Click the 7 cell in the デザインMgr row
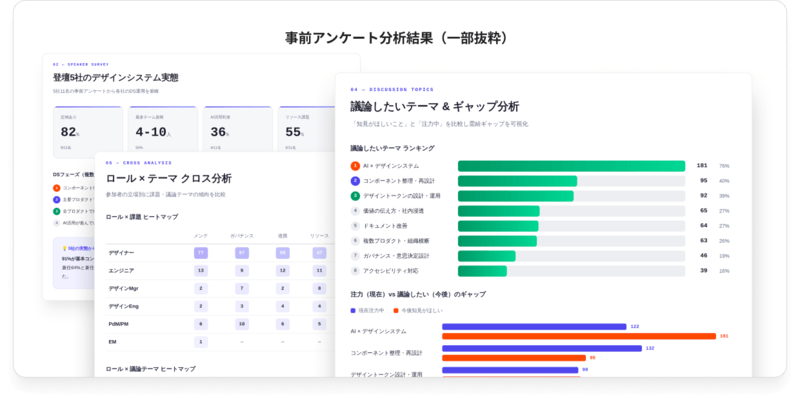Image resolution: width=800 pixels, height=404 pixels. (x=242, y=289)
